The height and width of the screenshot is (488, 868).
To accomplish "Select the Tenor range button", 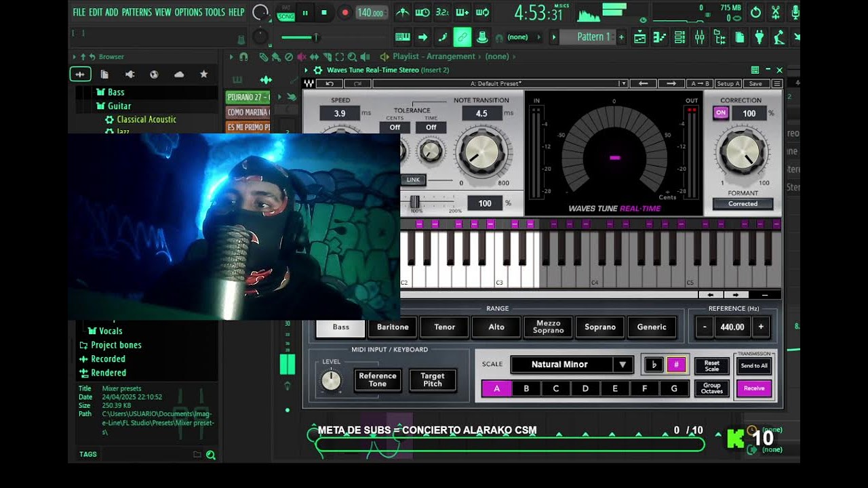I will point(445,327).
